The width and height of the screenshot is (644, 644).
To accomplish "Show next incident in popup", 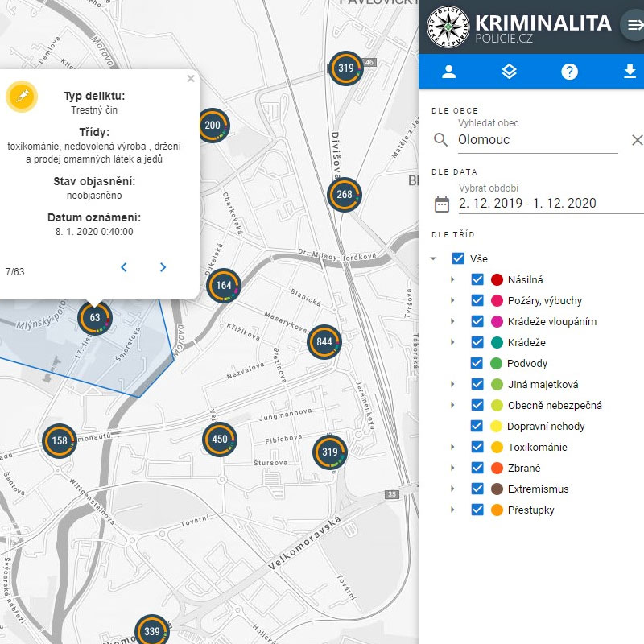I will point(163,267).
